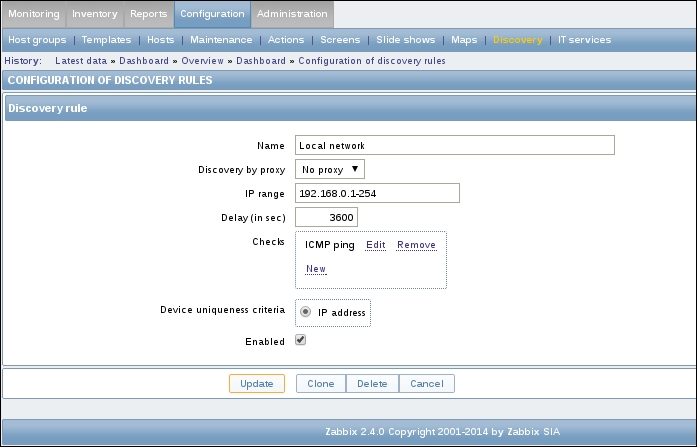This screenshot has width=697, height=447.
Task: Click the Delay (in sec) field
Action: [x=326, y=218]
